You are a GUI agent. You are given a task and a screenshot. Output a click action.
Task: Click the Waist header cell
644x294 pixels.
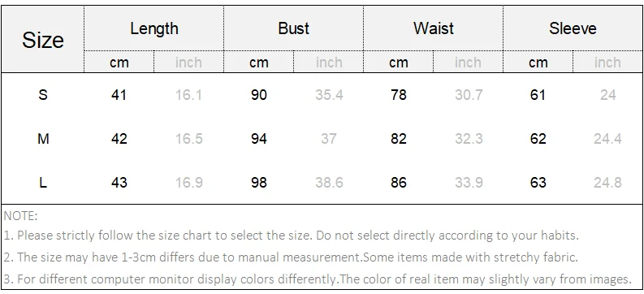pyautogui.click(x=434, y=28)
